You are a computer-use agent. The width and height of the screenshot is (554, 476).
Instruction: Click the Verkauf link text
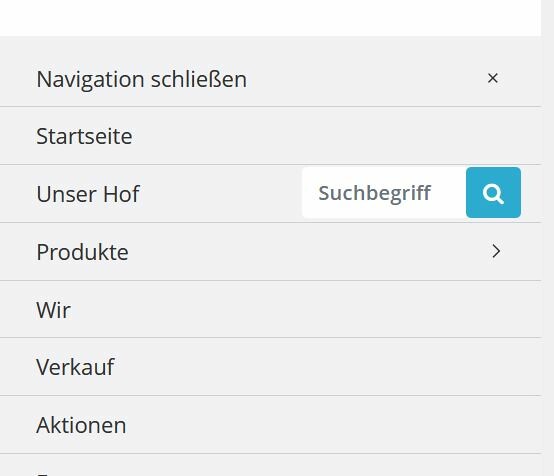tap(75, 367)
